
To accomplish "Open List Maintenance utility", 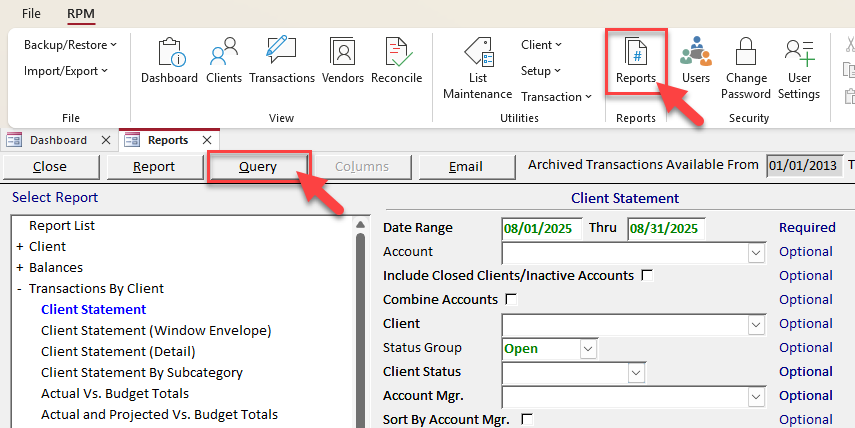I will (x=477, y=68).
